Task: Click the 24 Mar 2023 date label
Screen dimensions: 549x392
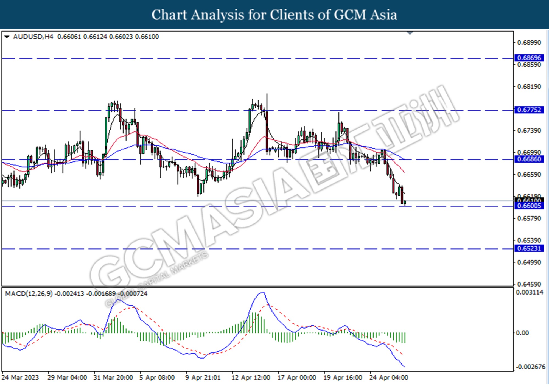Action: pos(20,377)
